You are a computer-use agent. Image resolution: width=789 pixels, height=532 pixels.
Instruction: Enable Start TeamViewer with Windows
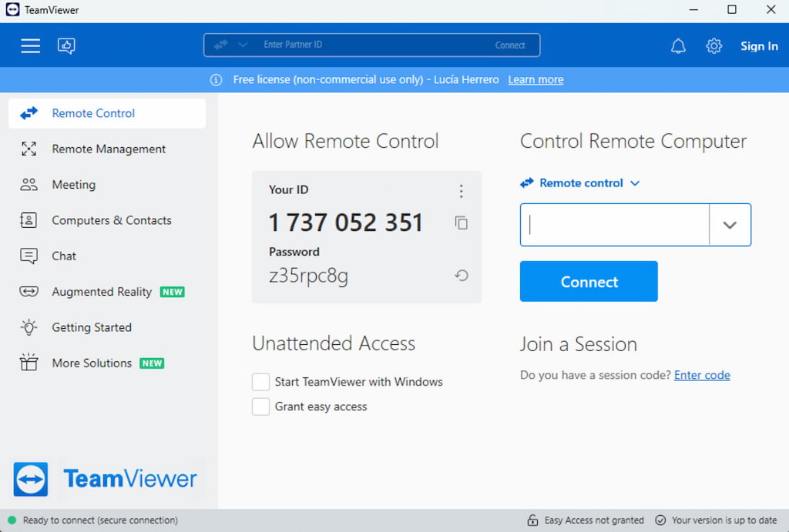coord(260,381)
